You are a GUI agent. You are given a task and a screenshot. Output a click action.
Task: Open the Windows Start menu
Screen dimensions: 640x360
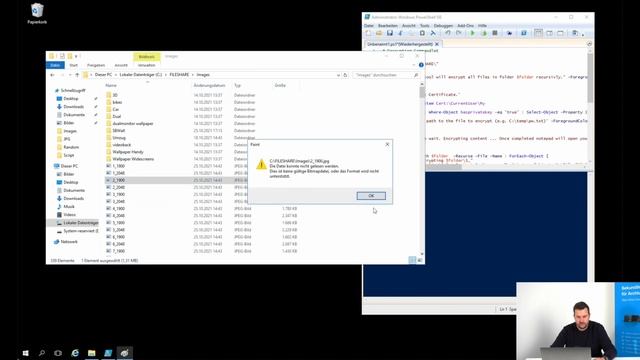pyautogui.click(x=25, y=353)
